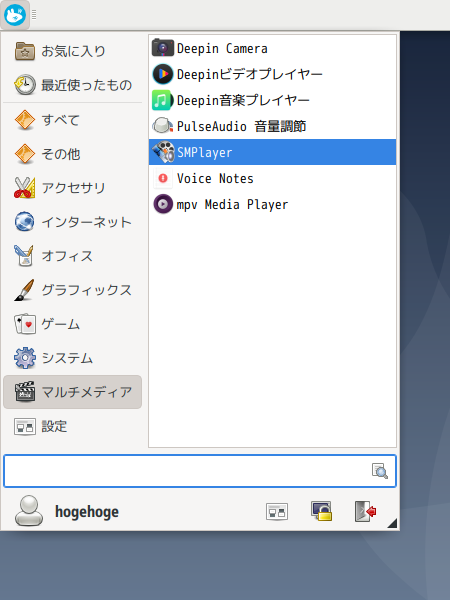The width and height of the screenshot is (450, 600).
Task: Click the グラフィックス paintbrush icon
Action: pos(25,290)
